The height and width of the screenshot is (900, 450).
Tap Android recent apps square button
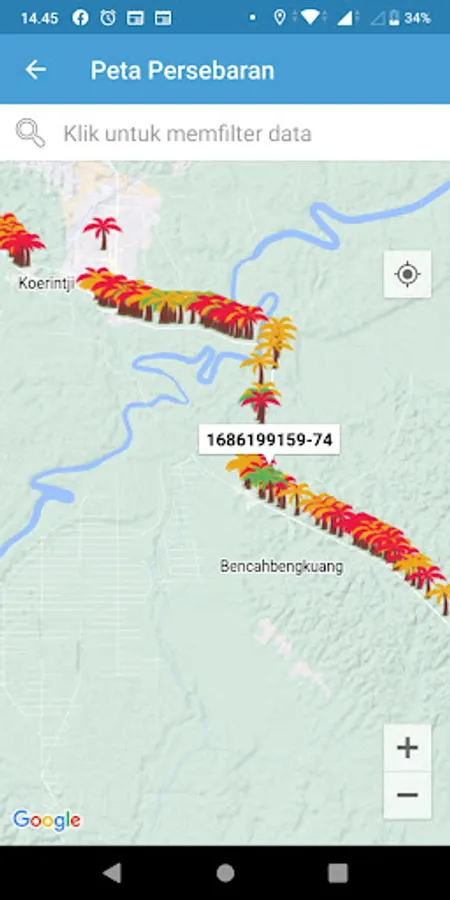point(338,872)
